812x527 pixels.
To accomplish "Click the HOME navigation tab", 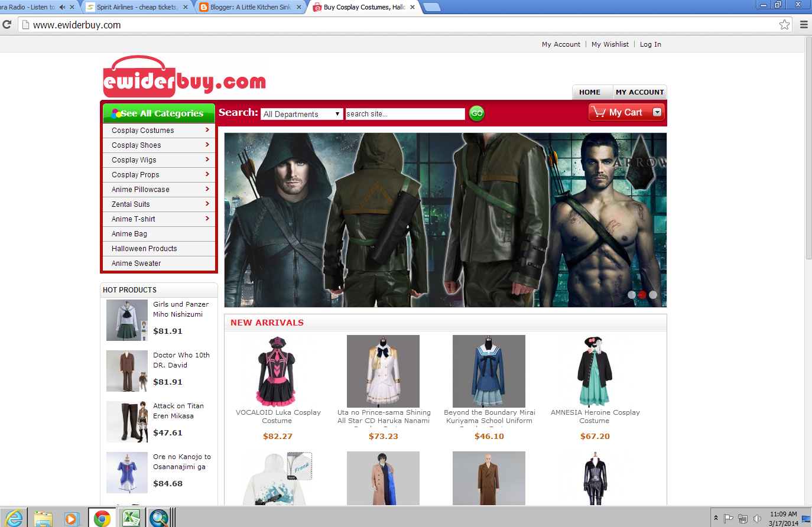I will coord(590,92).
